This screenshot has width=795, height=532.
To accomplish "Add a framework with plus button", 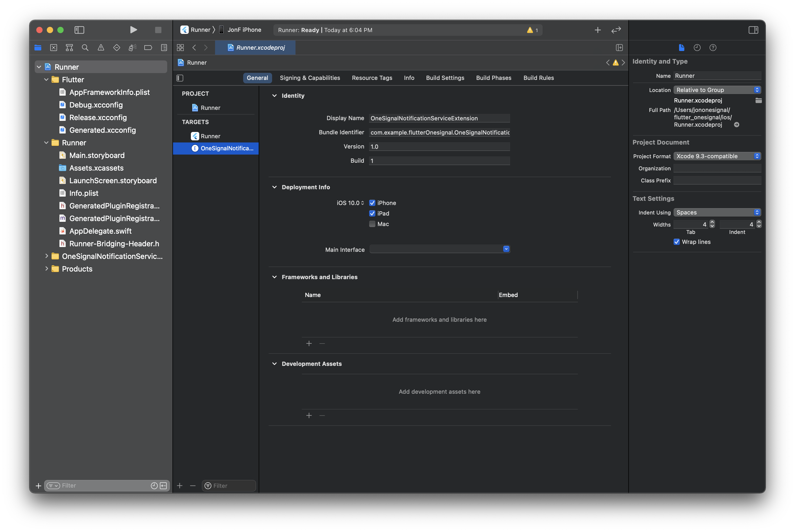I will (309, 344).
